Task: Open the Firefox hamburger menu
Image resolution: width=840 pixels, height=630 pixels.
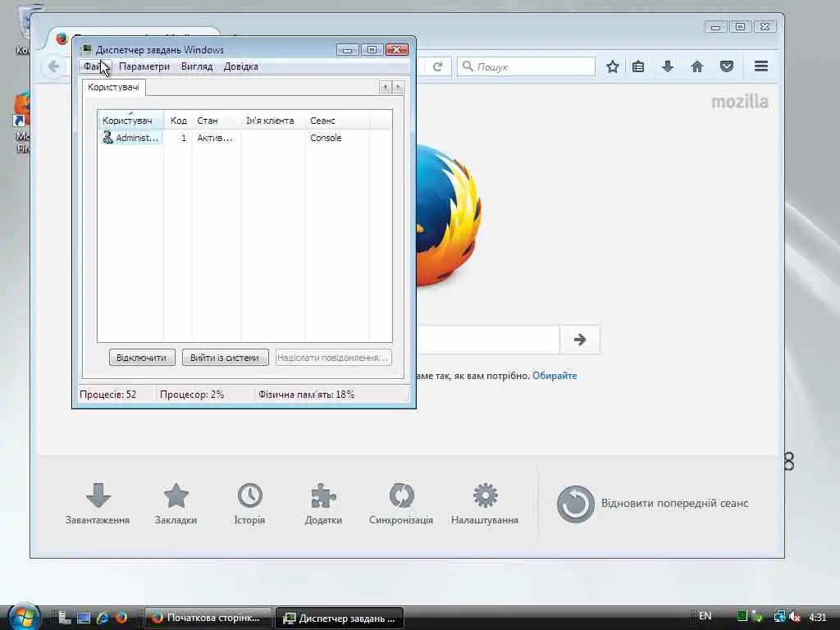Action: (761, 66)
